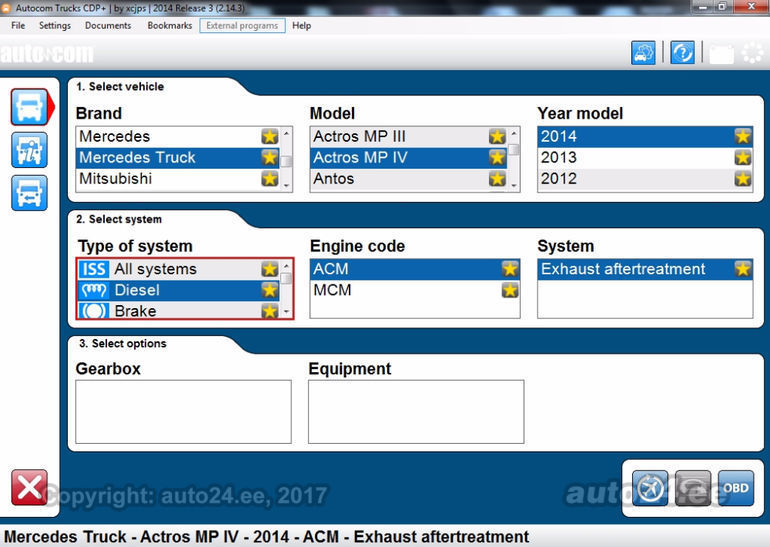The image size is (770, 547).
Task: Select year model 2014
Action: 645,136
